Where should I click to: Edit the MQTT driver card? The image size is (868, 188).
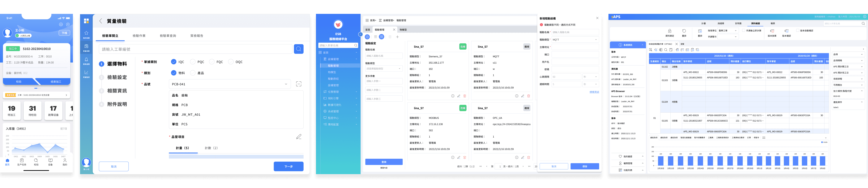523,96
